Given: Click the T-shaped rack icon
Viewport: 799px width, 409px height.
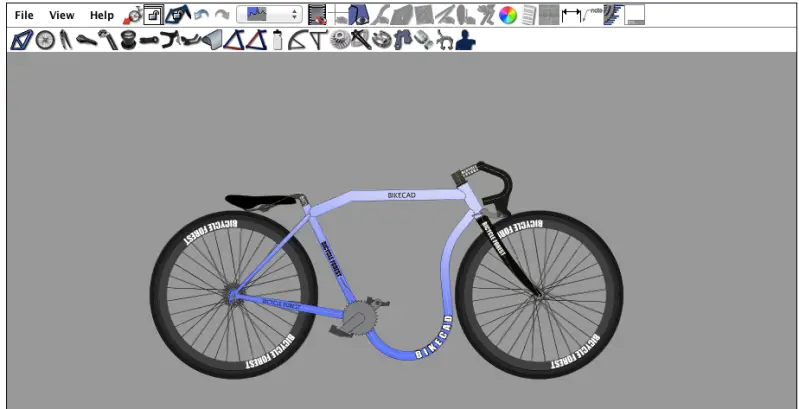Looking at the screenshot, I should pos(318,40).
